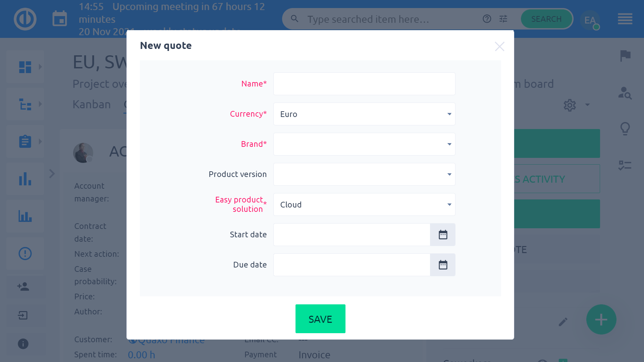Click the flag icon in right sidebar
Screen dimensions: 644x362
click(625, 56)
